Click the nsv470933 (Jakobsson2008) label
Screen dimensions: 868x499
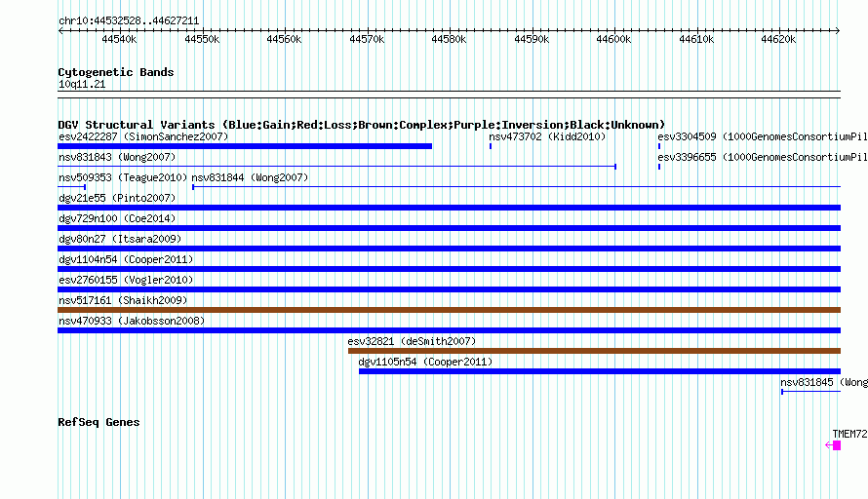(132, 321)
